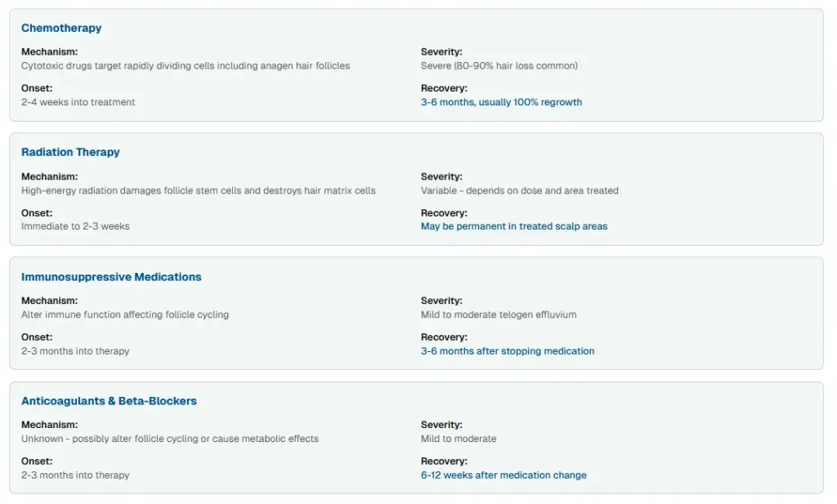The height and width of the screenshot is (504, 837).
Task: Click the onset value in the Anticoagulants card
Action: pyautogui.click(x=75, y=475)
